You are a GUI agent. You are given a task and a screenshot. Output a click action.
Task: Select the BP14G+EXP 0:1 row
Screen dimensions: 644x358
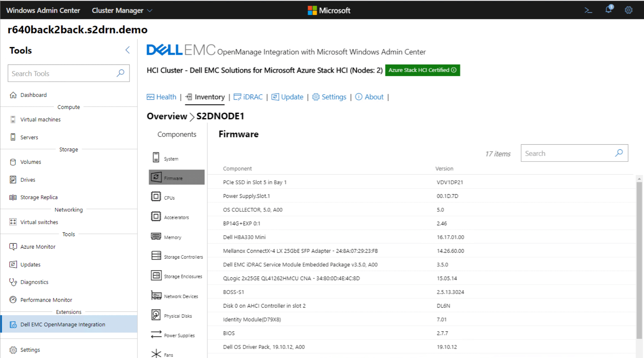click(x=422, y=223)
